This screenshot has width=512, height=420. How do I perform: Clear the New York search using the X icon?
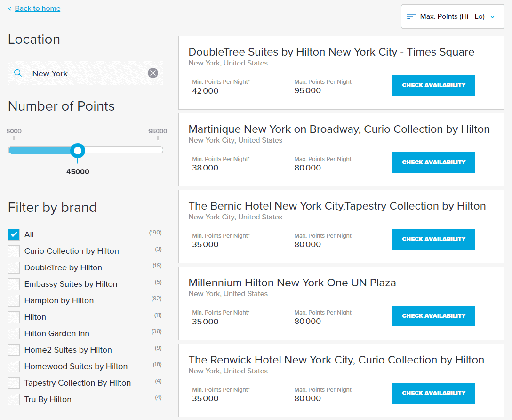152,73
